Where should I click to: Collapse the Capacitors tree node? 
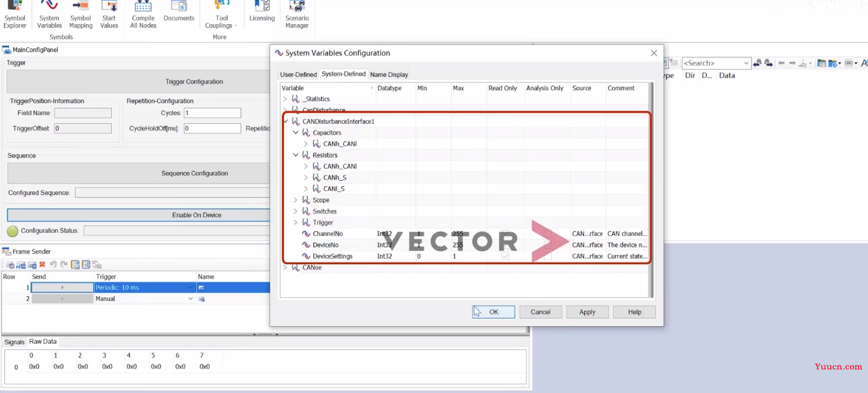click(x=295, y=133)
